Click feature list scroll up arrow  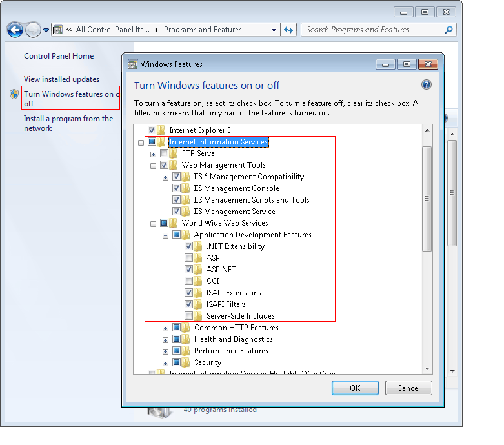click(x=427, y=130)
